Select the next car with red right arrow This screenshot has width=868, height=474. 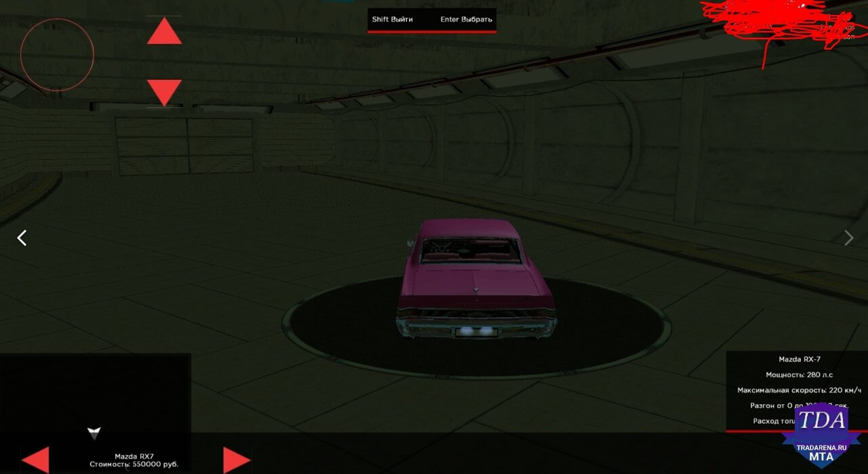coord(237,460)
